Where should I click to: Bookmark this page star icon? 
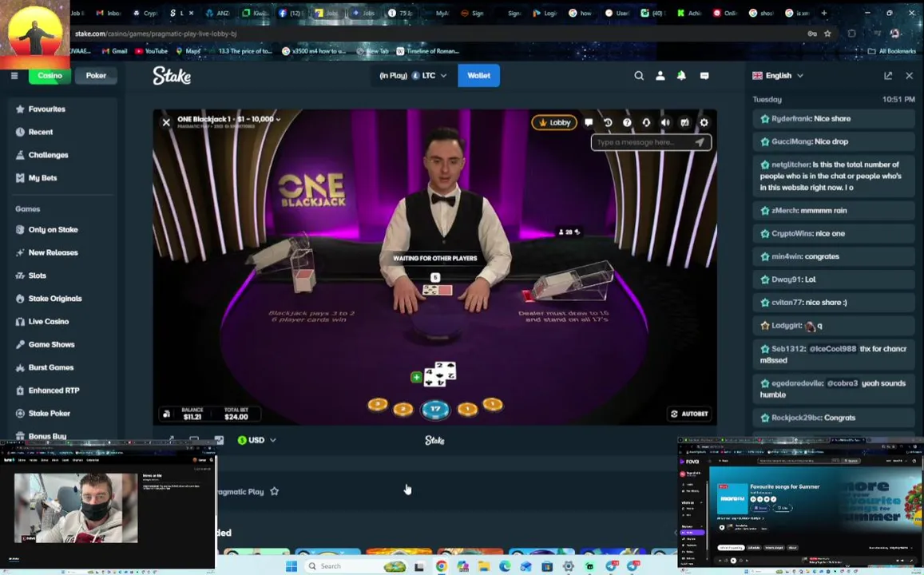[x=827, y=34]
